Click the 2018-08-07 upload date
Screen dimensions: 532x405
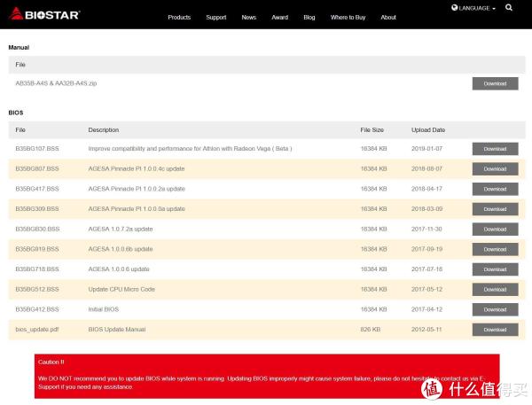426,168
